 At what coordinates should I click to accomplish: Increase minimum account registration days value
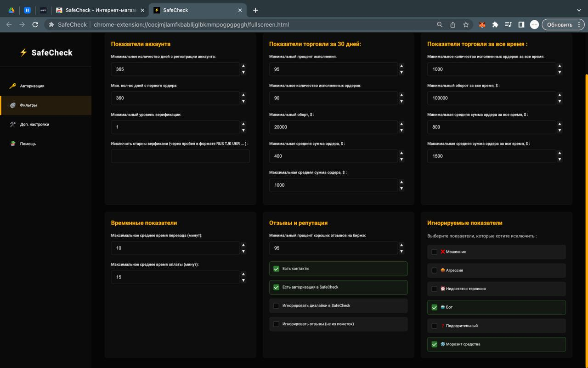click(243, 66)
